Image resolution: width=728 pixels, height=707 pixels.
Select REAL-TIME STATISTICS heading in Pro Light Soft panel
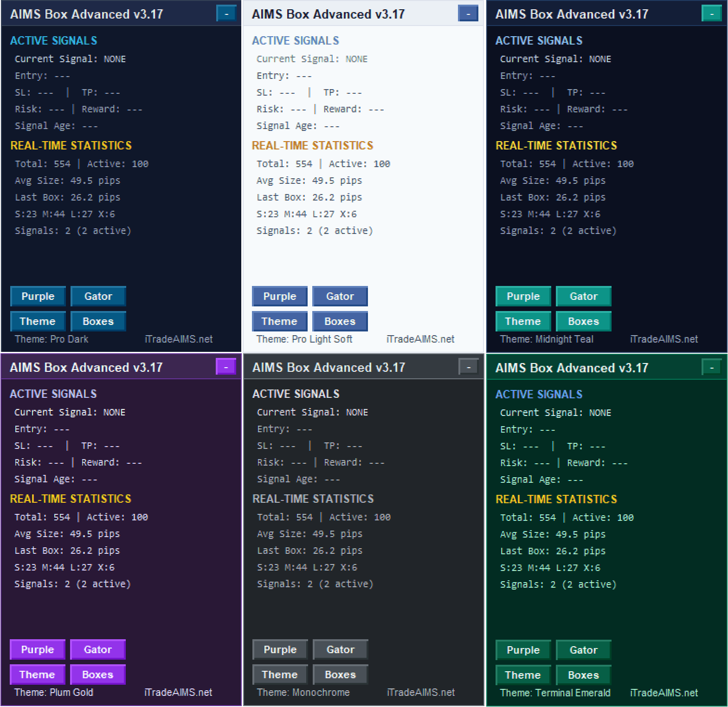click(313, 146)
